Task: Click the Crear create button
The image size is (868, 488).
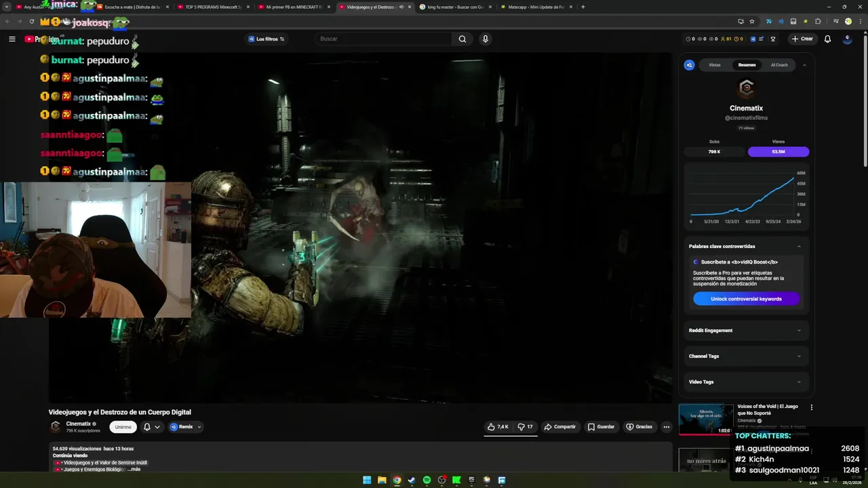Action: pos(802,39)
